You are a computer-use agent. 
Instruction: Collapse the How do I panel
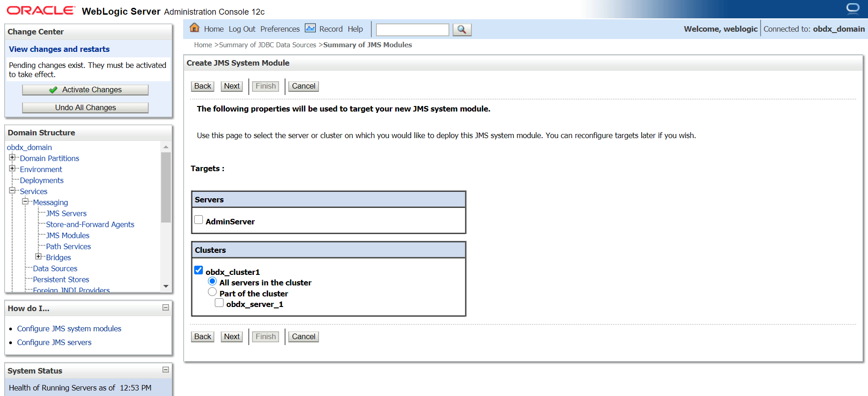(166, 308)
